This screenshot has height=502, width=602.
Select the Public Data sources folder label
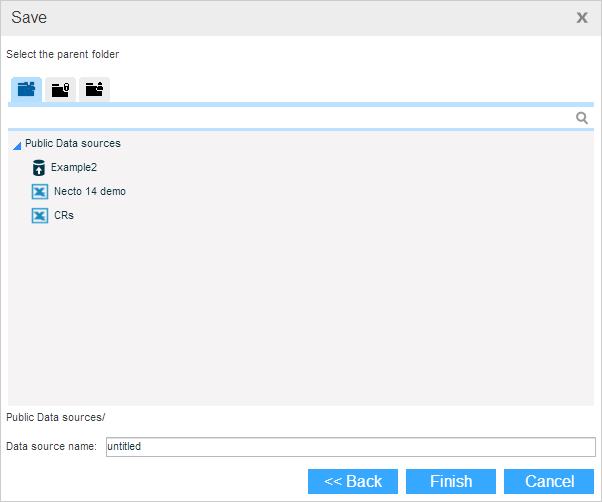coord(72,144)
